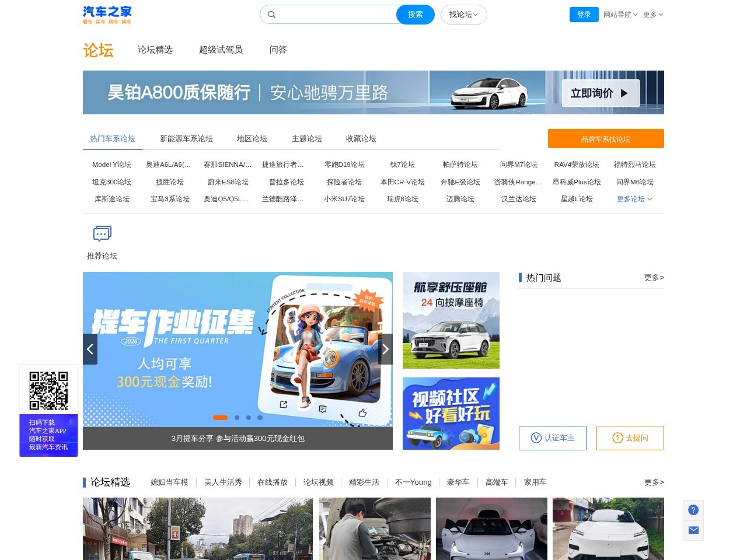Switch to the 超级试驾员 tab
Image resolution: width=747 pixels, height=560 pixels.
[x=221, y=50]
